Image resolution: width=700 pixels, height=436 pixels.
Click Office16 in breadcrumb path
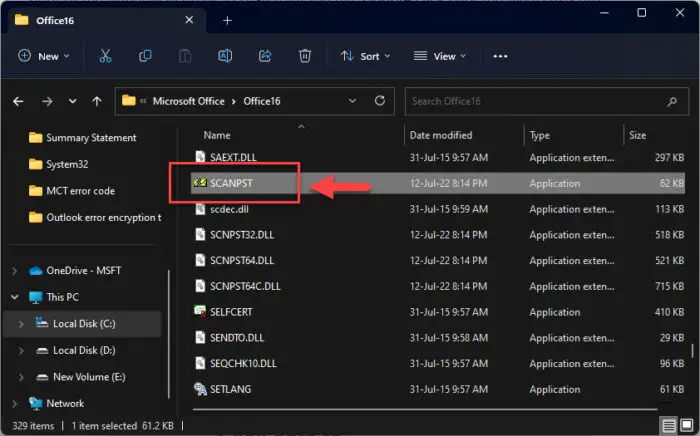(262, 101)
